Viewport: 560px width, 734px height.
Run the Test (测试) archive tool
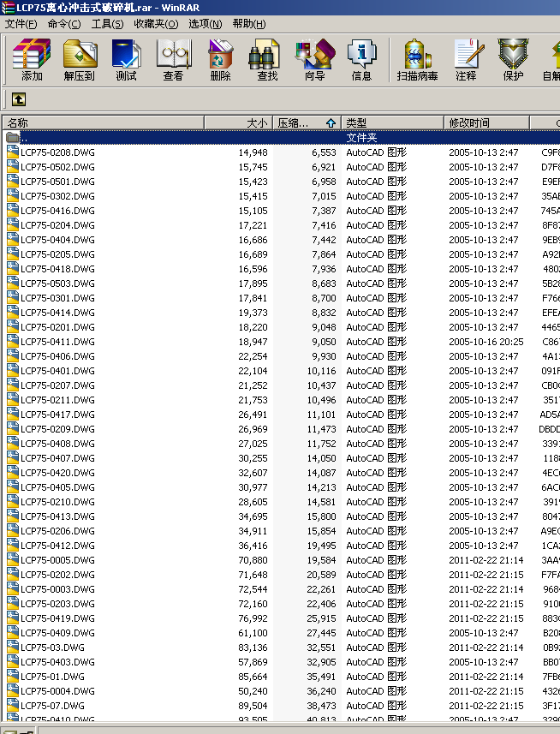(x=127, y=60)
